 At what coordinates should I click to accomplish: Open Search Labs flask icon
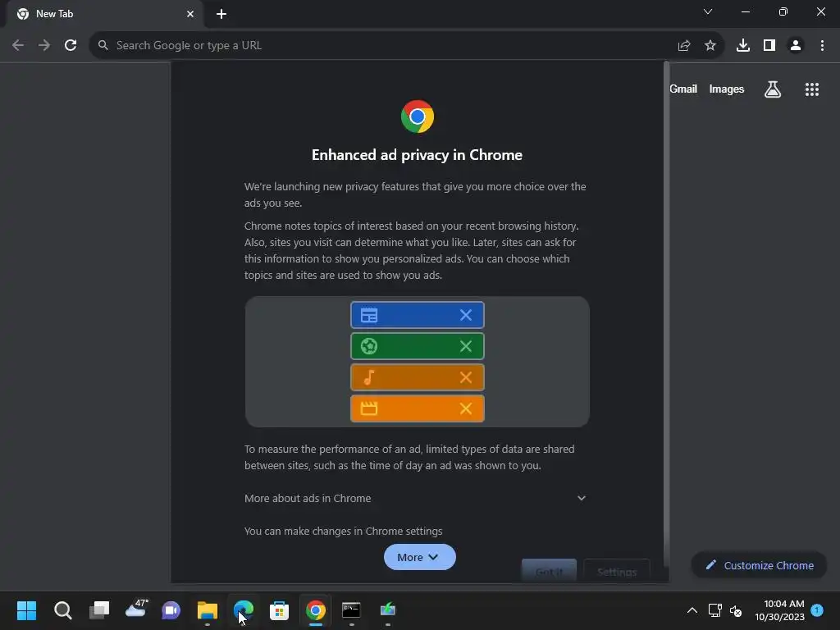click(x=773, y=89)
